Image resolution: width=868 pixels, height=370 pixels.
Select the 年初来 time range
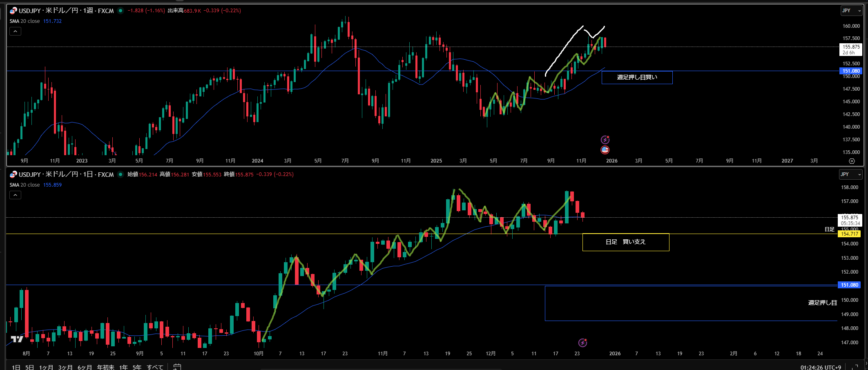click(x=105, y=367)
